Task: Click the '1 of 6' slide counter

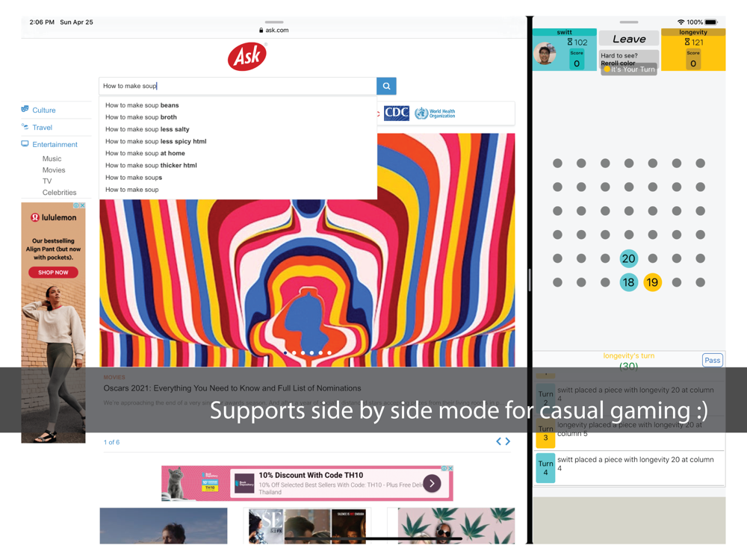Action: click(111, 442)
